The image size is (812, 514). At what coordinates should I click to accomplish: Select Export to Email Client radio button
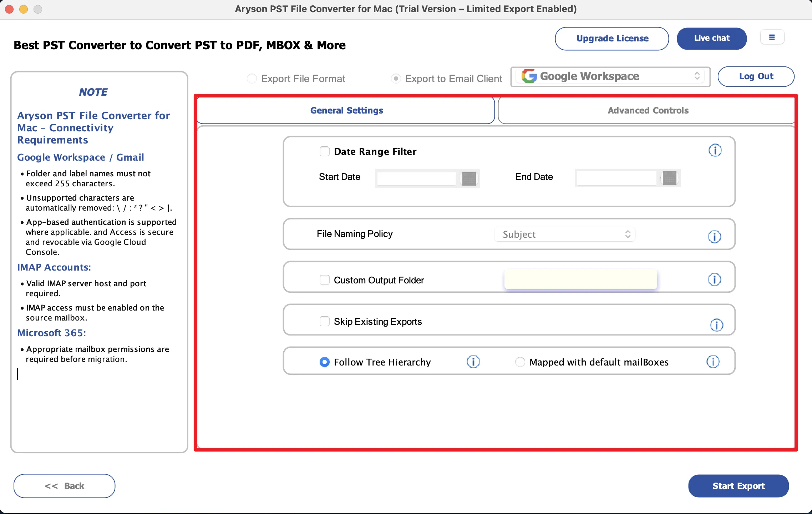[x=396, y=79]
